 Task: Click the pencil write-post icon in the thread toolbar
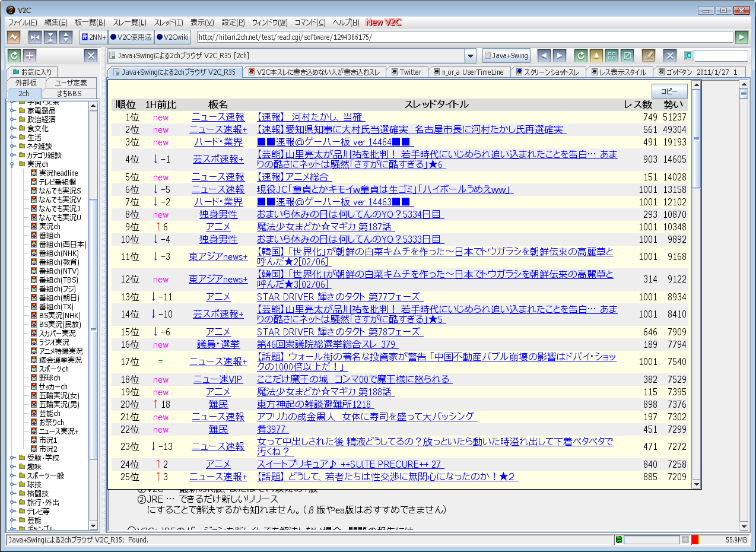[x=648, y=56]
